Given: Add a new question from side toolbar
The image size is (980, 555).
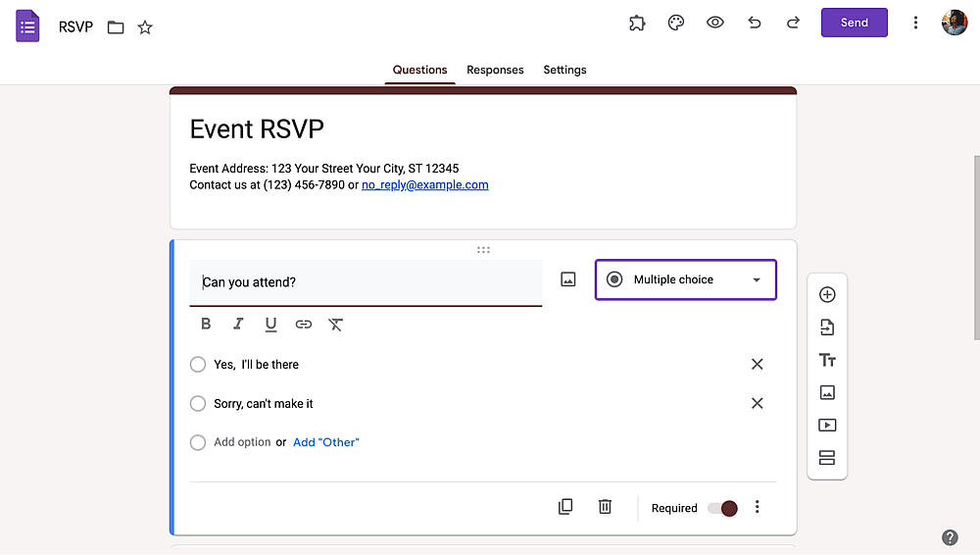Looking at the screenshot, I should [x=827, y=295].
